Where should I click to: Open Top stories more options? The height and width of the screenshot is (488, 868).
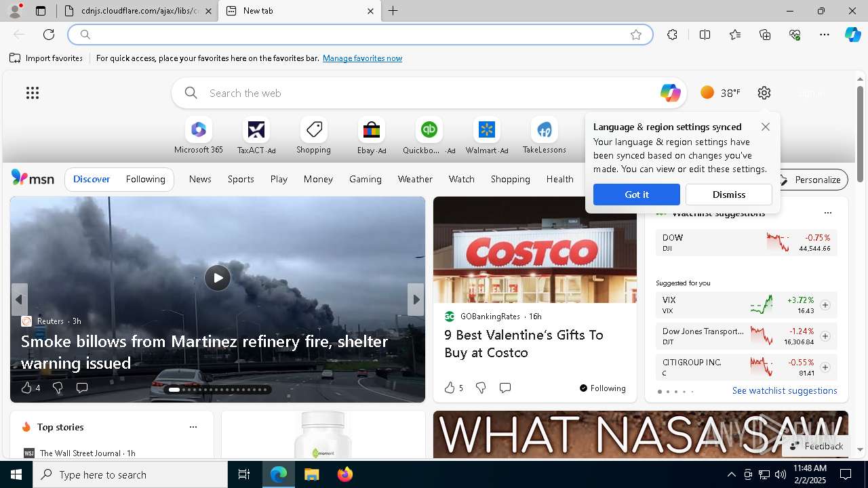tap(193, 427)
